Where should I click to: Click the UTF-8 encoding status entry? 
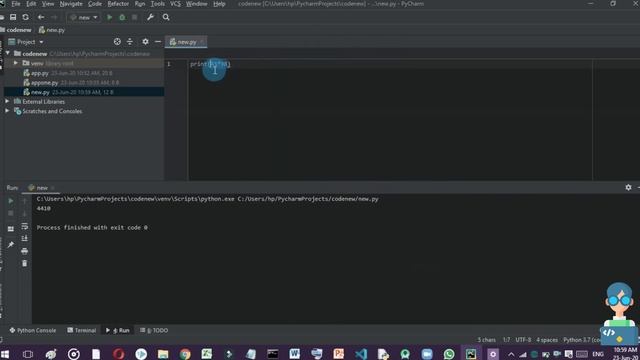click(x=523, y=340)
